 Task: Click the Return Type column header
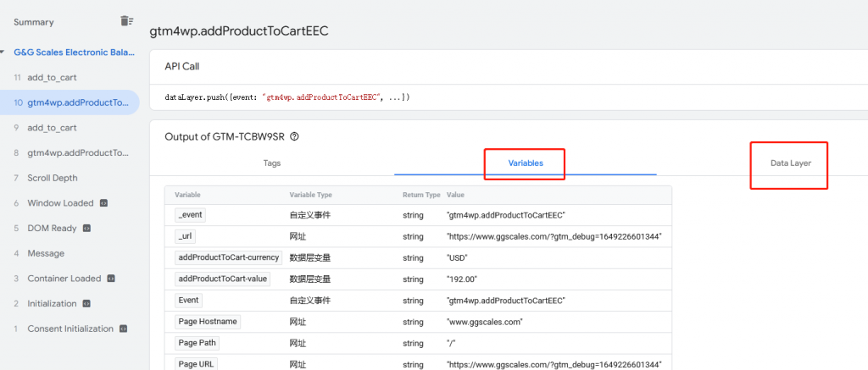pos(421,196)
